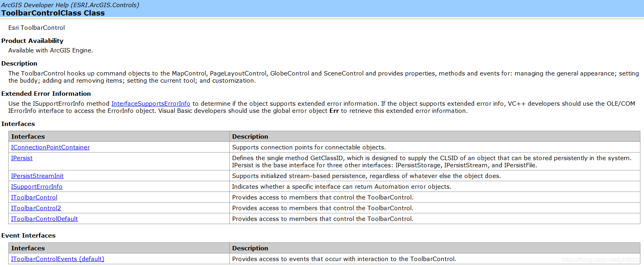The image size is (644, 267).
Task: Click the ArcGIS Developer Help header text
Action: [x=70, y=5]
